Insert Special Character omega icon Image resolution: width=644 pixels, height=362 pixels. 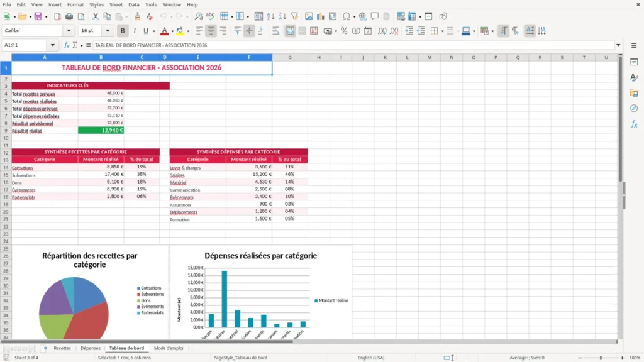click(x=347, y=16)
